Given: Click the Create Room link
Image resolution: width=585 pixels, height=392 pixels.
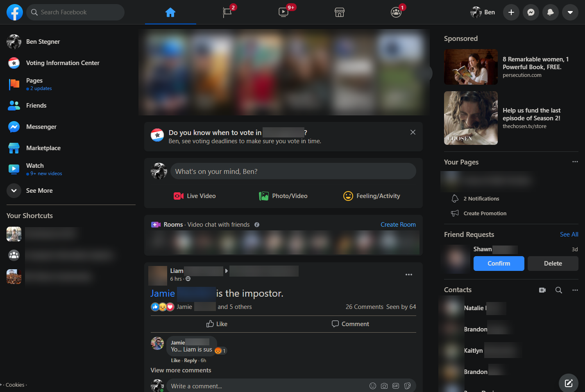Looking at the screenshot, I should (x=398, y=225).
